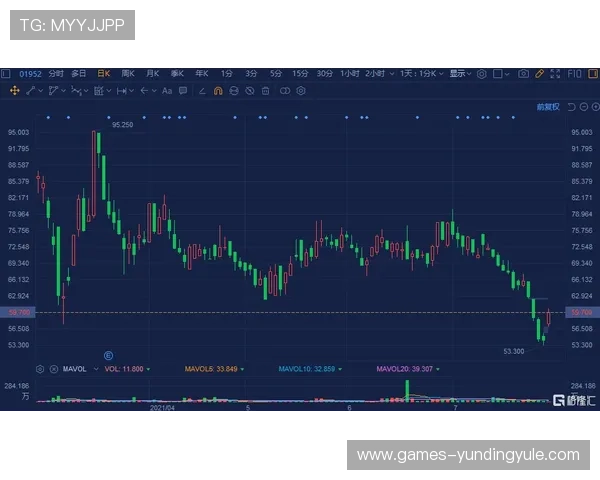Image resolution: width=600 pixels, height=480 pixels.
Task: Switch to the 周K weekly tab
Action: point(128,73)
